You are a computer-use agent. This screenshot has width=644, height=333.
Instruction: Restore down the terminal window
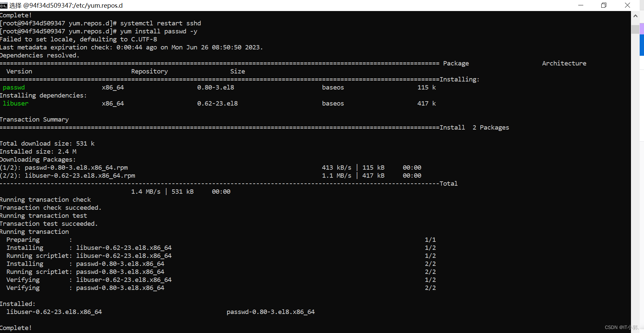(x=604, y=5)
